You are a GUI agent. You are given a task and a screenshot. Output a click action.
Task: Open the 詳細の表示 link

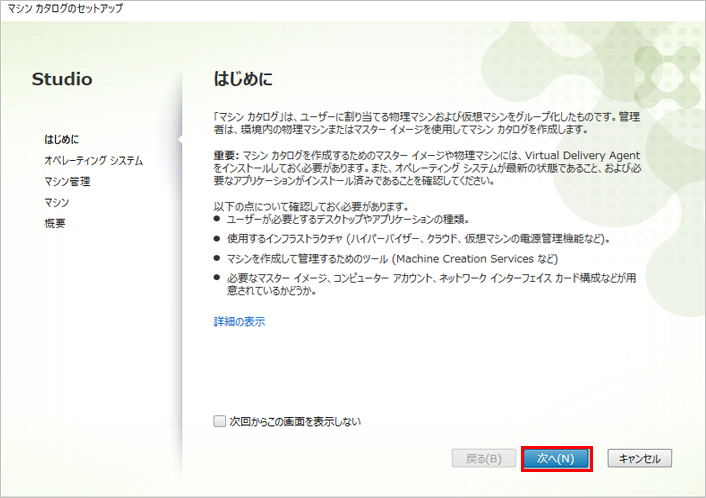tap(239, 322)
